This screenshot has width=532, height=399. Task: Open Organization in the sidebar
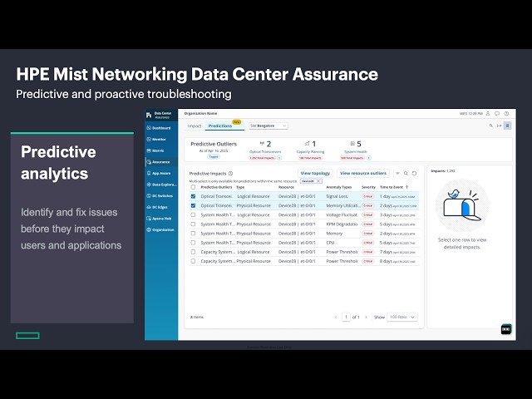click(x=160, y=229)
